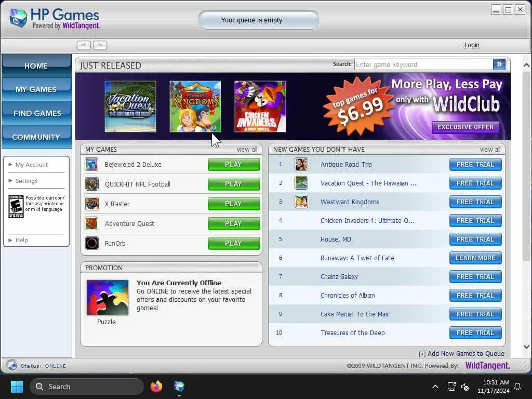532x399 pixels.
Task: Open the Bejeweled 2 Deluxe game icon
Action: point(91,165)
